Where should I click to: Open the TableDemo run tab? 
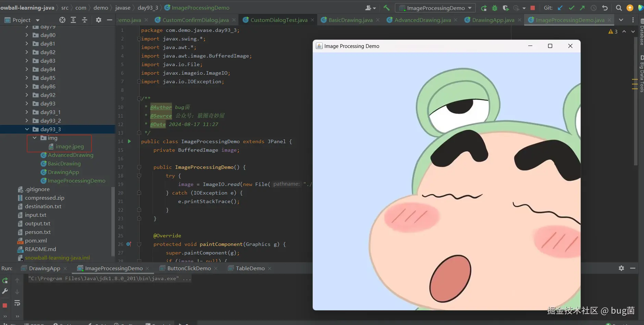click(250, 268)
